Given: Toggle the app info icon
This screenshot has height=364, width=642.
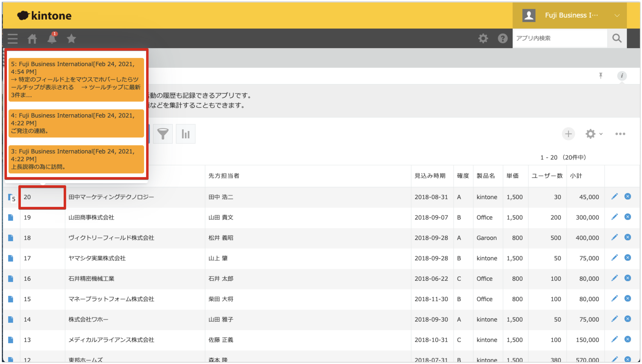Looking at the screenshot, I should [622, 75].
